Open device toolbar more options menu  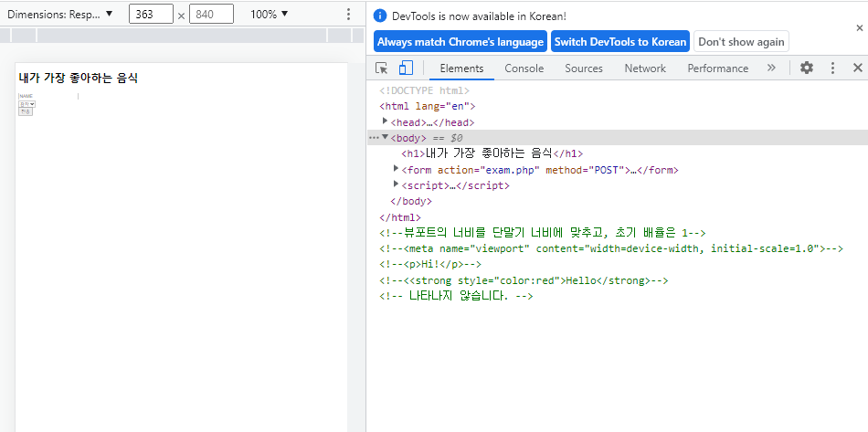pos(348,15)
